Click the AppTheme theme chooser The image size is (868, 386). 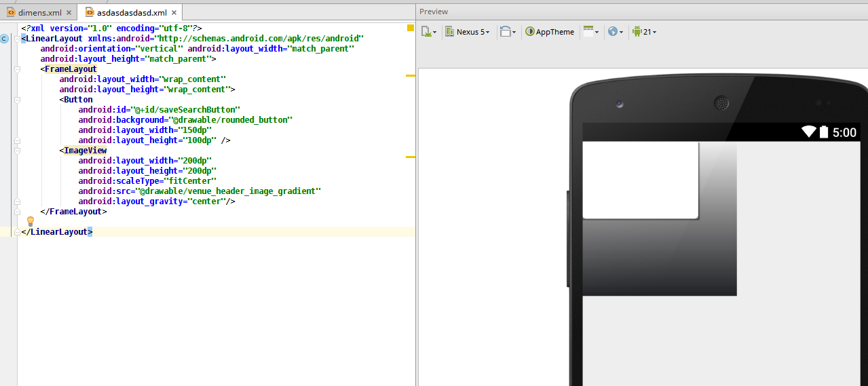point(550,31)
